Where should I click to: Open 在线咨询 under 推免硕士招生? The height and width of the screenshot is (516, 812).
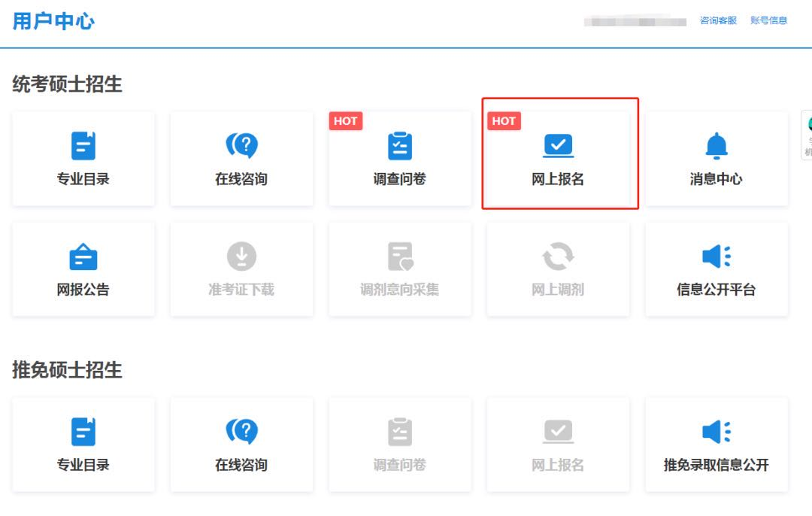click(x=241, y=445)
